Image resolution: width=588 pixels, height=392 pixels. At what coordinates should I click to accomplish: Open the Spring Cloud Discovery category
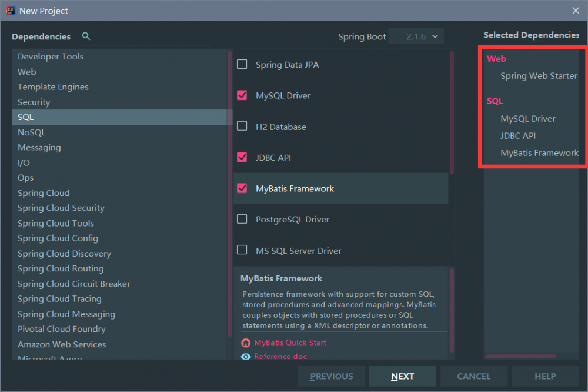64,254
